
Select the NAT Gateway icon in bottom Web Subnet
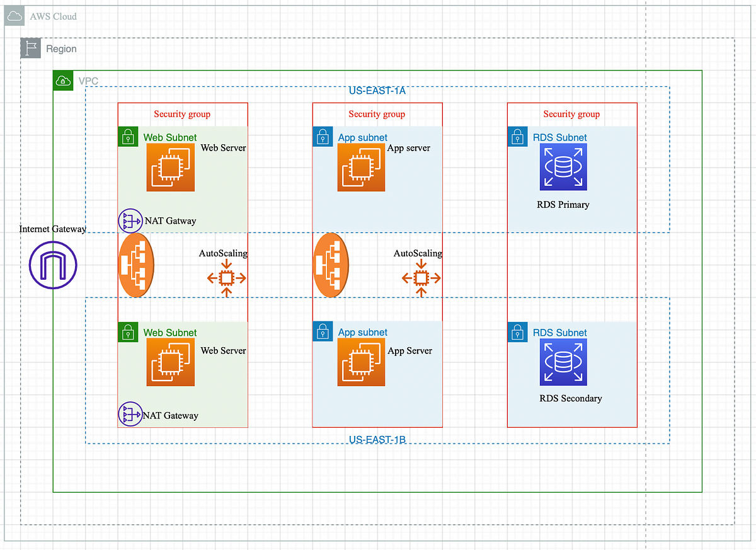pyautogui.click(x=130, y=415)
